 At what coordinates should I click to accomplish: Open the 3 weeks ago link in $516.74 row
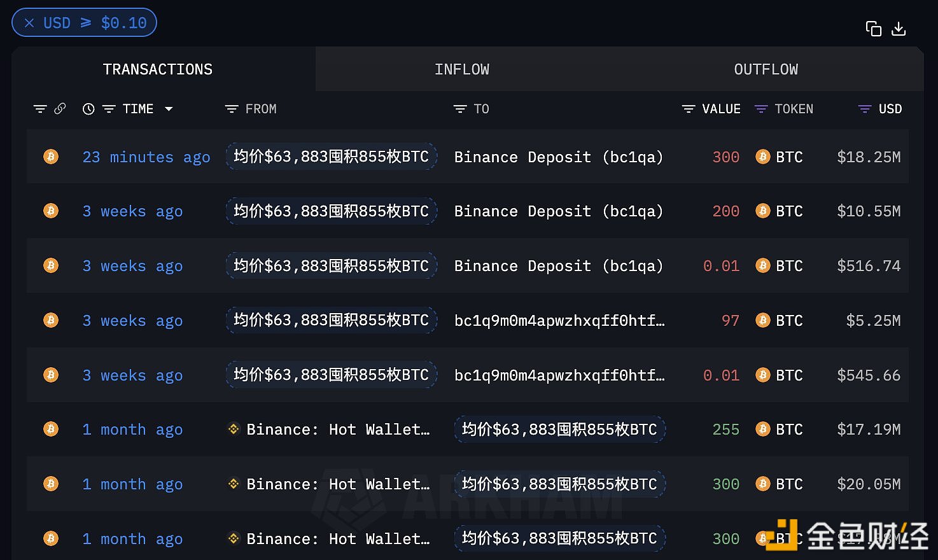pos(132,266)
